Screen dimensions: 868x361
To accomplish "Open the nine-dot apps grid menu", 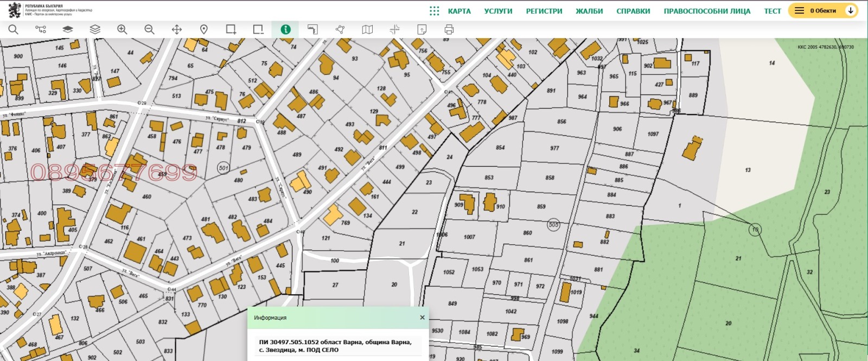I will [x=434, y=11].
